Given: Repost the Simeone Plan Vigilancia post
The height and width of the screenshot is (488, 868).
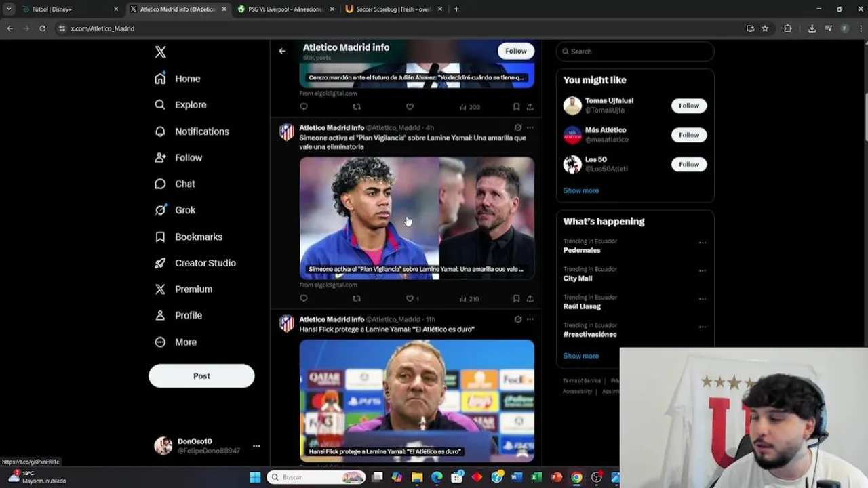Looking at the screenshot, I should [x=357, y=298].
